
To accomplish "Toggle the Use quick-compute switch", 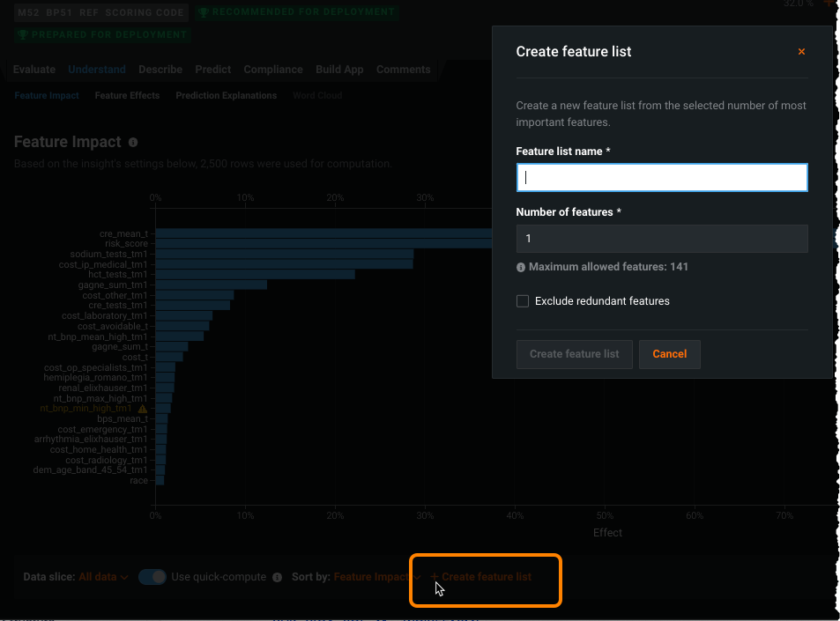I will [x=152, y=577].
